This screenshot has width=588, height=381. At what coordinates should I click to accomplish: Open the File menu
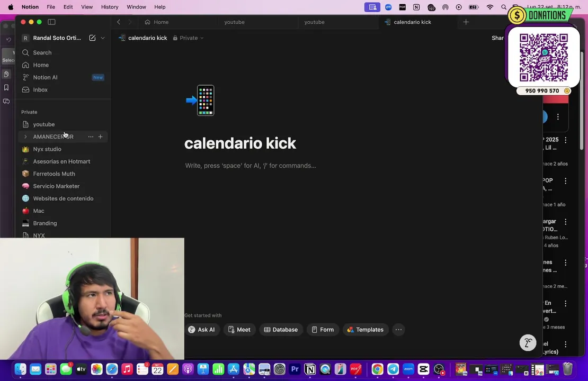tap(51, 7)
